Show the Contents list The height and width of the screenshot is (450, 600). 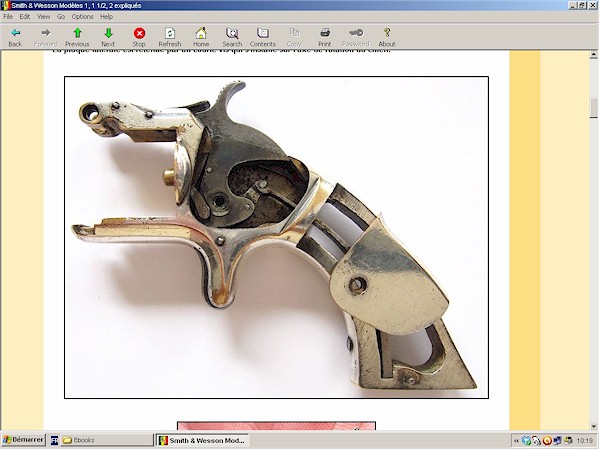click(263, 38)
